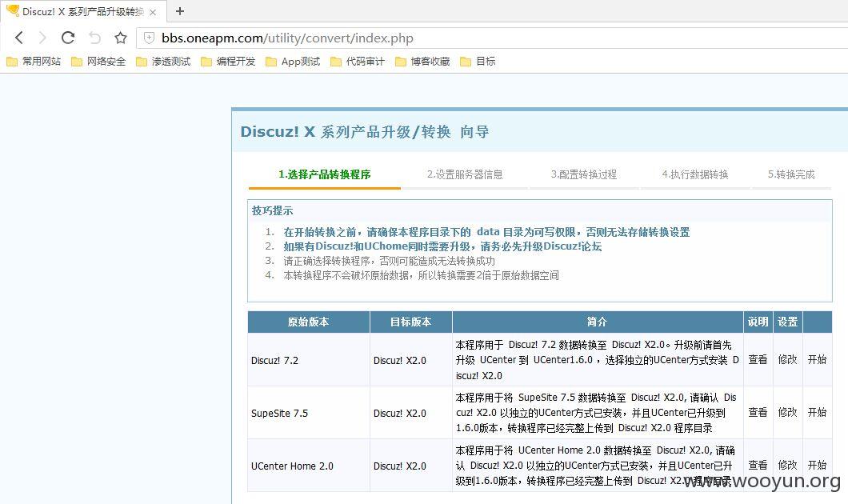The image size is (848, 504).
Task: Select step 1.选择产品转换程序
Action: pos(325,174)
